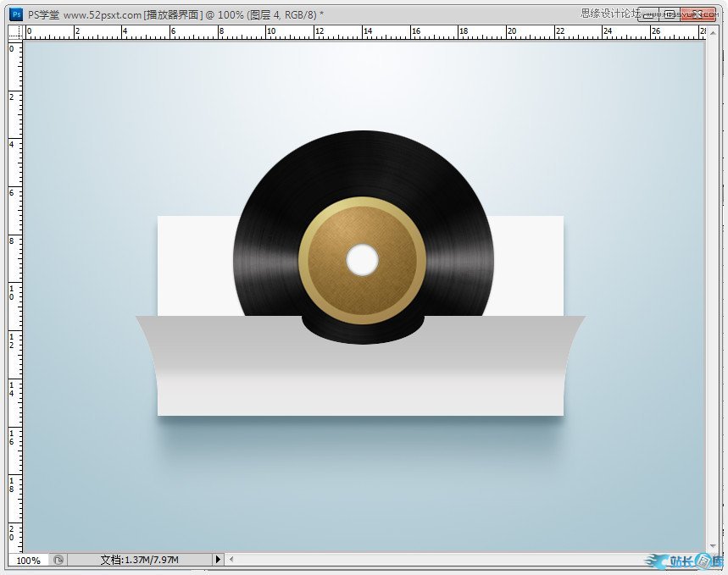Screen dimensions: 728x575
Task: Click the 100% zoom level field
Action: click(28, 560)
